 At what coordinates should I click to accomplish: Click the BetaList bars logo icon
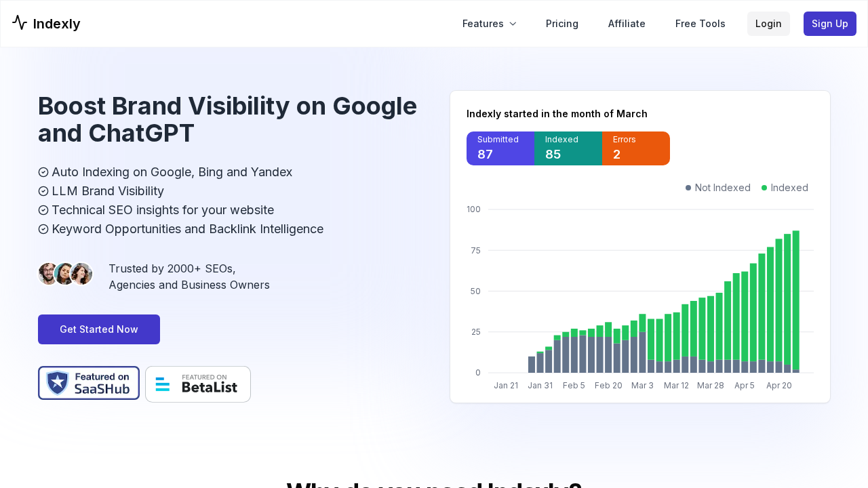pyautogui.click(x=163, y=384)
